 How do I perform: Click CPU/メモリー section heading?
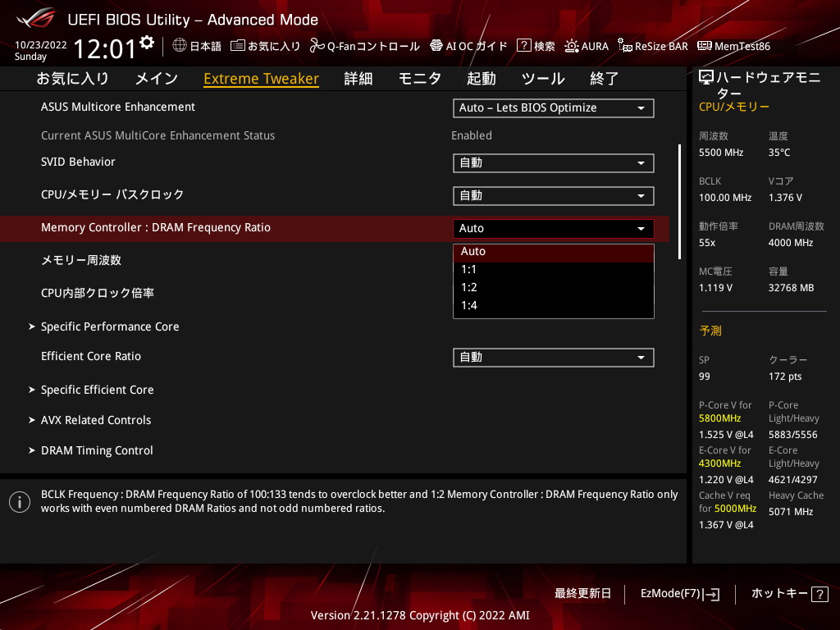click(x=734, y=107)
